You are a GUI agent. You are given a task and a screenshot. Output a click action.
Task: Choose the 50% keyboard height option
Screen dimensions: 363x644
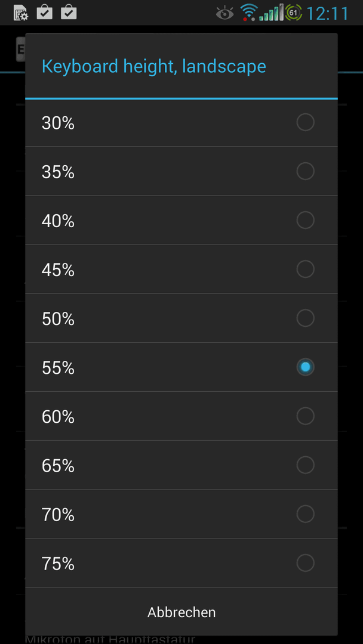tap(181, 318)
